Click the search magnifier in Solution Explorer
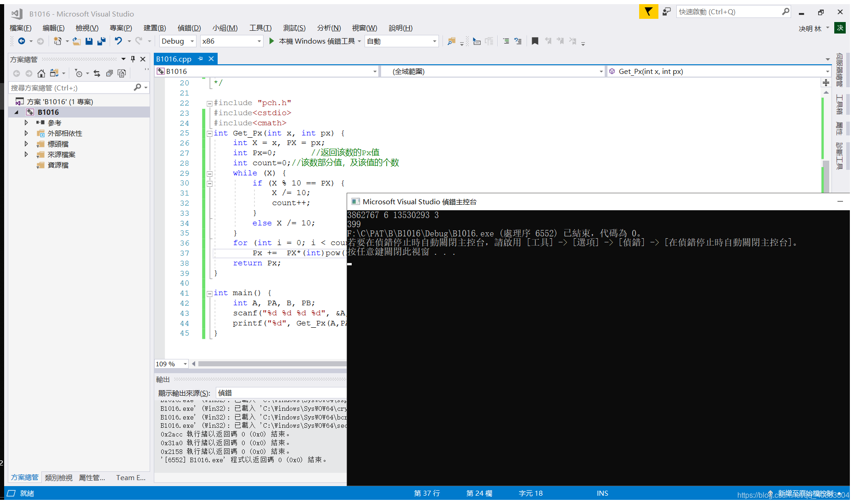This screenshot has height=504, width=854. tap(137, 88)
